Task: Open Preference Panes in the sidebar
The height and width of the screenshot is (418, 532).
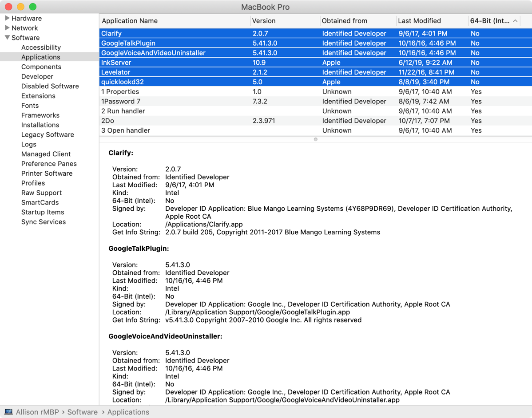Action: click(49, 164)
